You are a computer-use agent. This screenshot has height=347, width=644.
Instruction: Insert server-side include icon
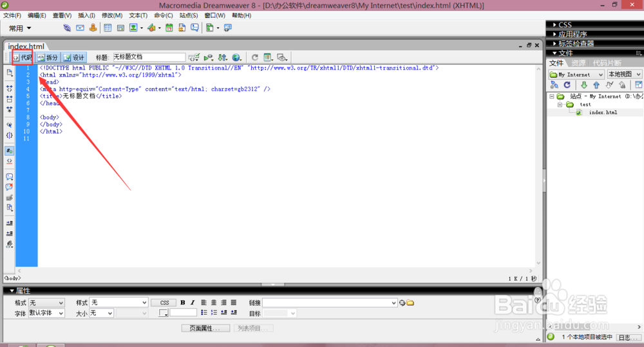click(182, 28)
